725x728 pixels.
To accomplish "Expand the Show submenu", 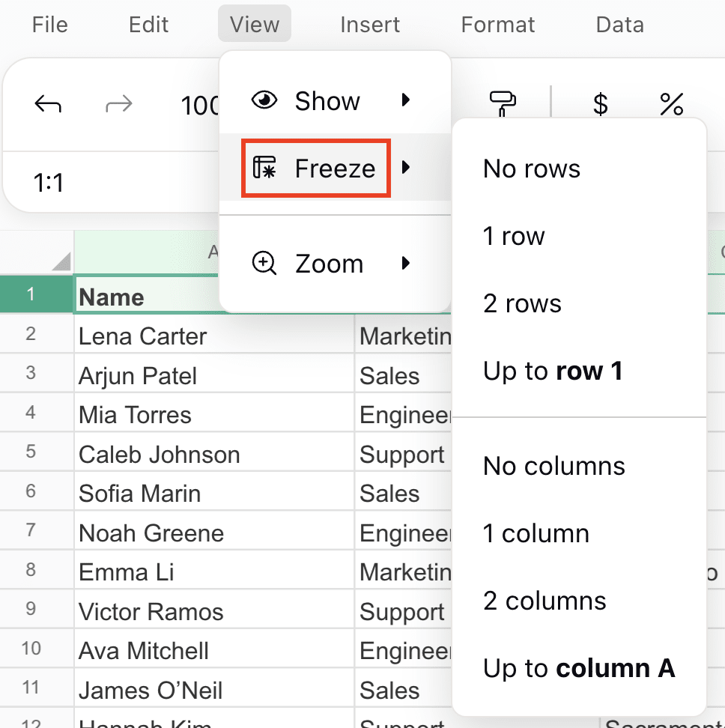I will pos(407,100).
